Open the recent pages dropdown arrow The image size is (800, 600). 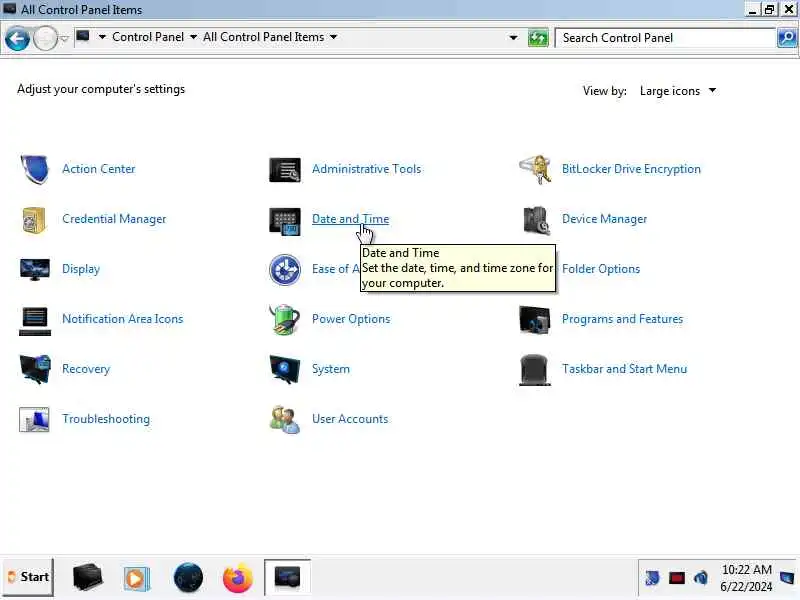[64, 38]
